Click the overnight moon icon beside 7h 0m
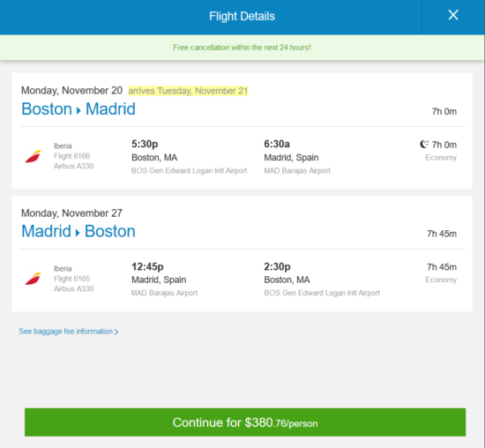 pyautogui.click(x=424, y=144)
